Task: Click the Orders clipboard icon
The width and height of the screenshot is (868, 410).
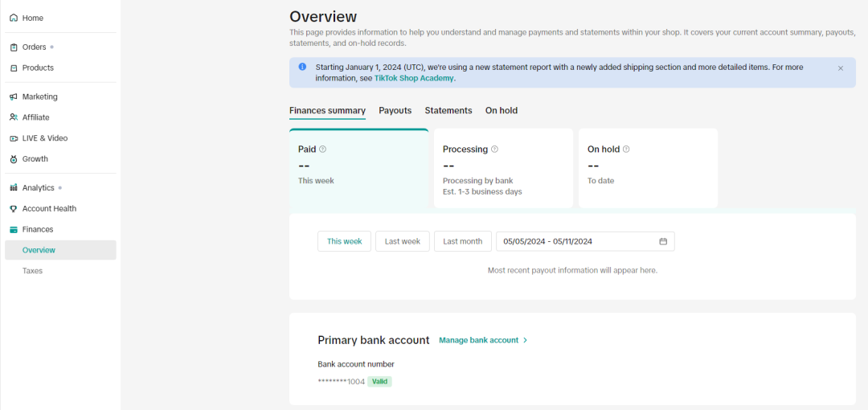Action: (x=14, y=47)
